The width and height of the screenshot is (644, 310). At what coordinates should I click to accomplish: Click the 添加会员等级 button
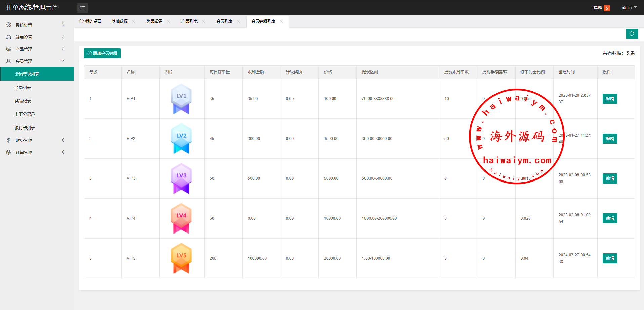[102, 53]
